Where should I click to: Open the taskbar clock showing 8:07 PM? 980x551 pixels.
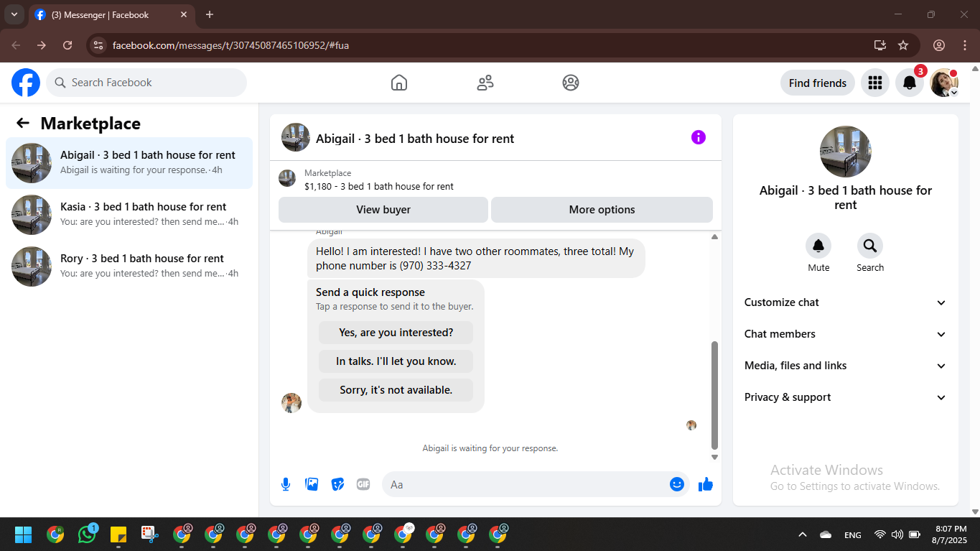949,534
